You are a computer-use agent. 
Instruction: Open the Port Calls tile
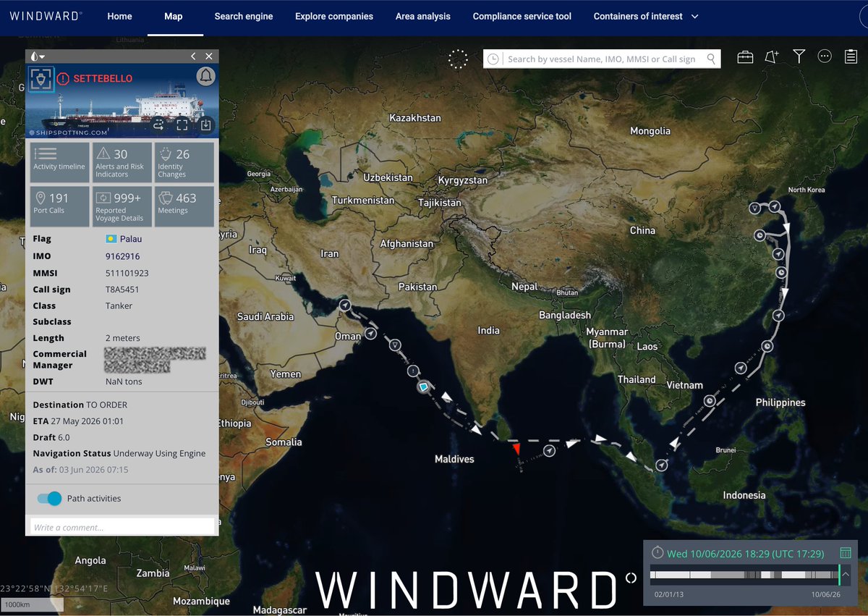(x=59, y=206)
